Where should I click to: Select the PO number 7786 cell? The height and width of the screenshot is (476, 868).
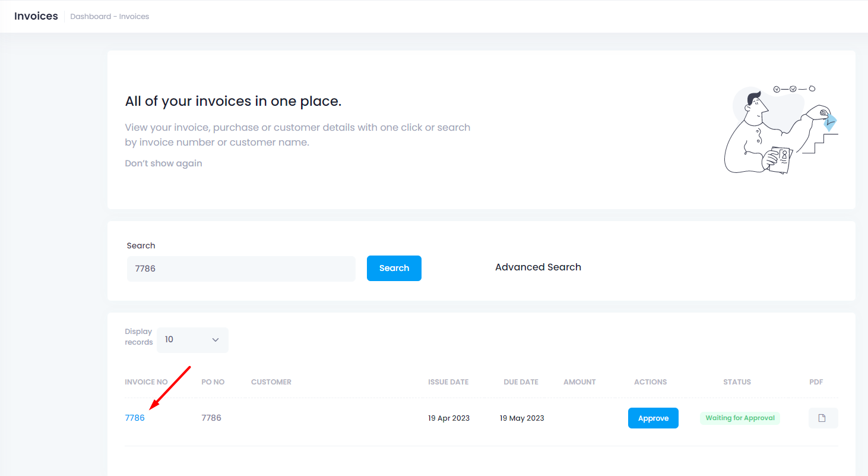point(211,418)
